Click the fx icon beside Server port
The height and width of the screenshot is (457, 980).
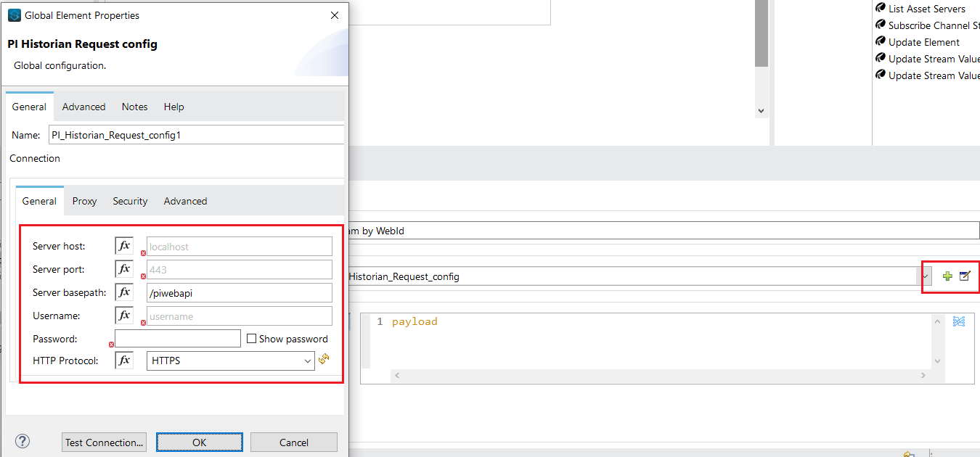pyautogui.click(x=123, y=268)
